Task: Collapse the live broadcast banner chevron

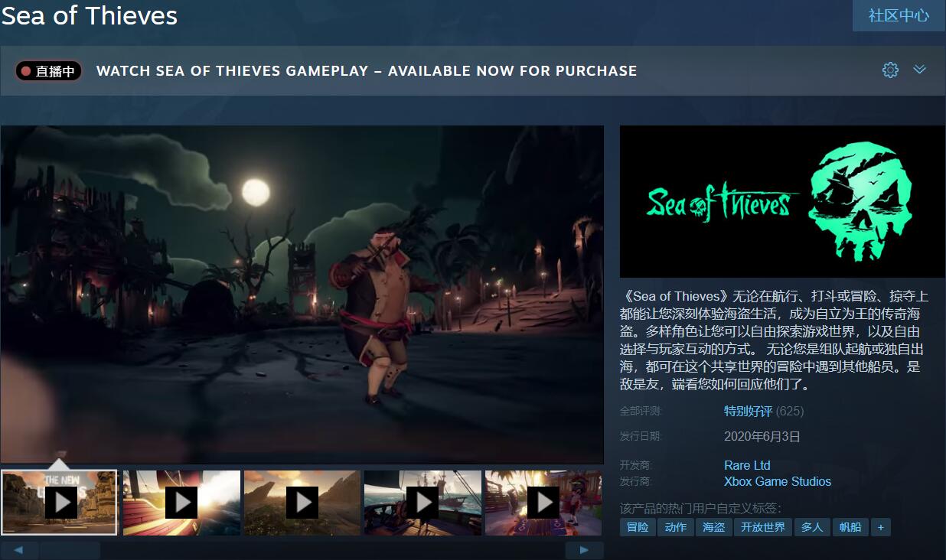Action: pyautogui.click(x=920, y=70)
